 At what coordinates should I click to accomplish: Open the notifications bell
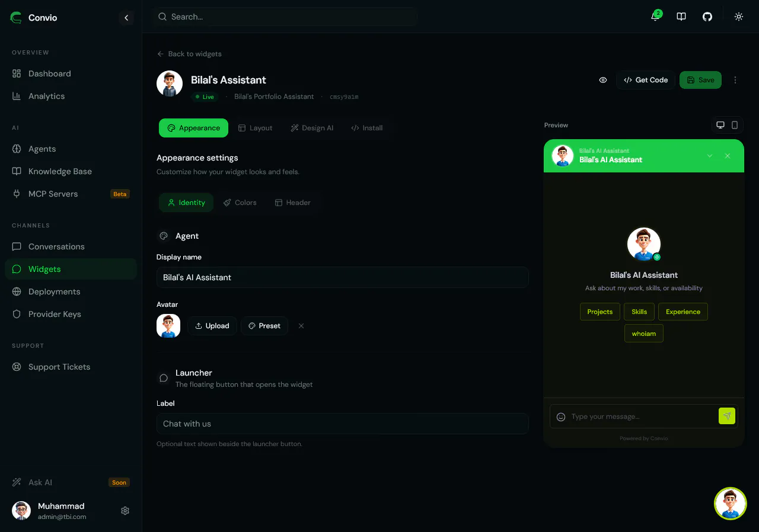655,17
